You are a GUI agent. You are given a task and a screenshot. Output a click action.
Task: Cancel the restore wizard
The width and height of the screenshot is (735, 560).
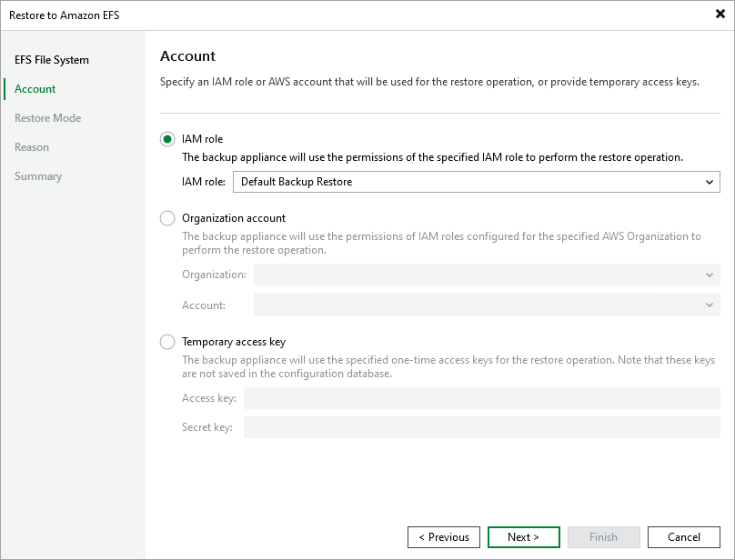[683, 536]
